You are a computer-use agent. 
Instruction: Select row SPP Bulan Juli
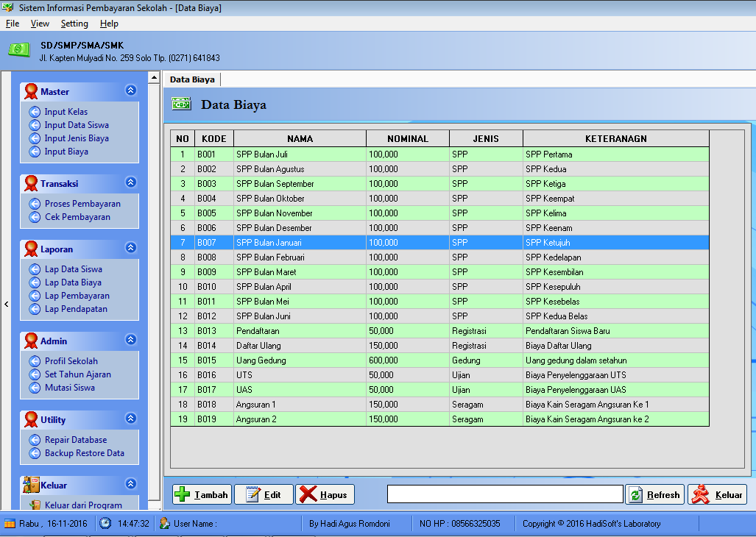coord(439,154)
